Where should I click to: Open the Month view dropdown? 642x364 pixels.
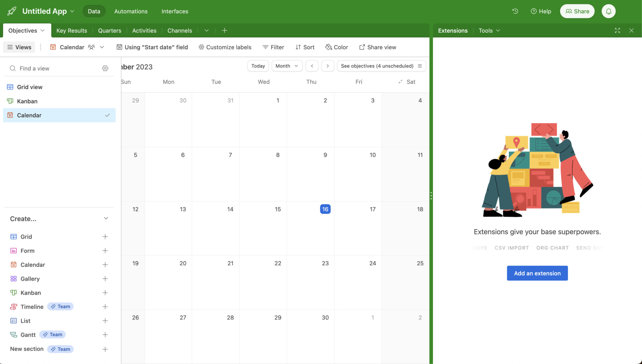pos(287,66)
